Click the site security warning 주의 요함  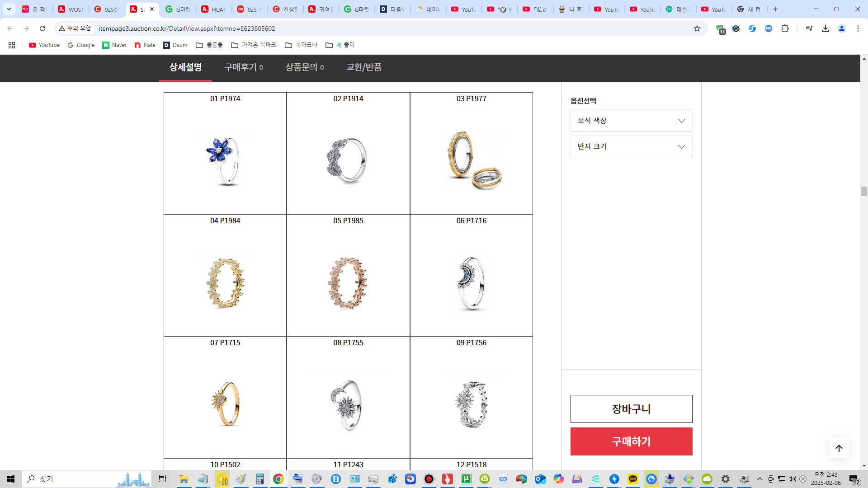[75, 28]
